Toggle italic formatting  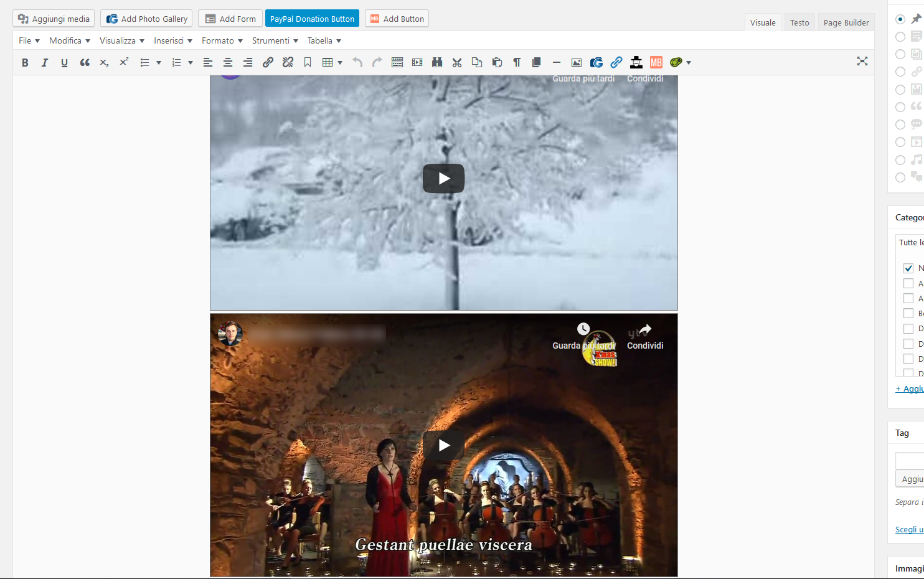[44, 62]
